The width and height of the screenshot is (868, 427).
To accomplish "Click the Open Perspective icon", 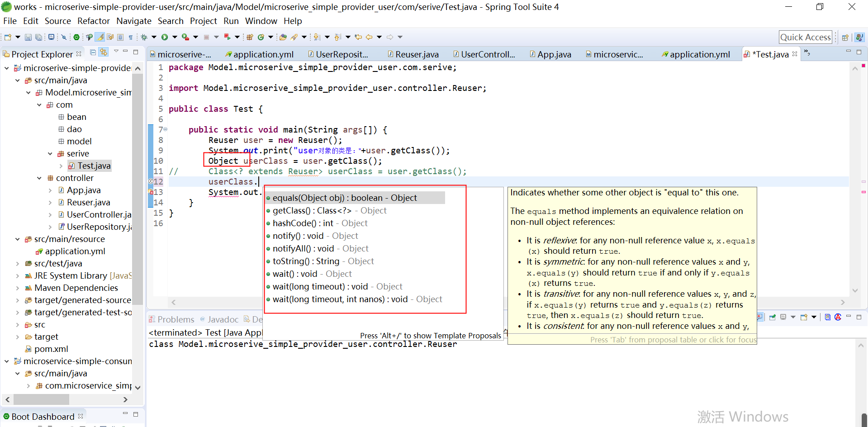I will click(845, 38).
